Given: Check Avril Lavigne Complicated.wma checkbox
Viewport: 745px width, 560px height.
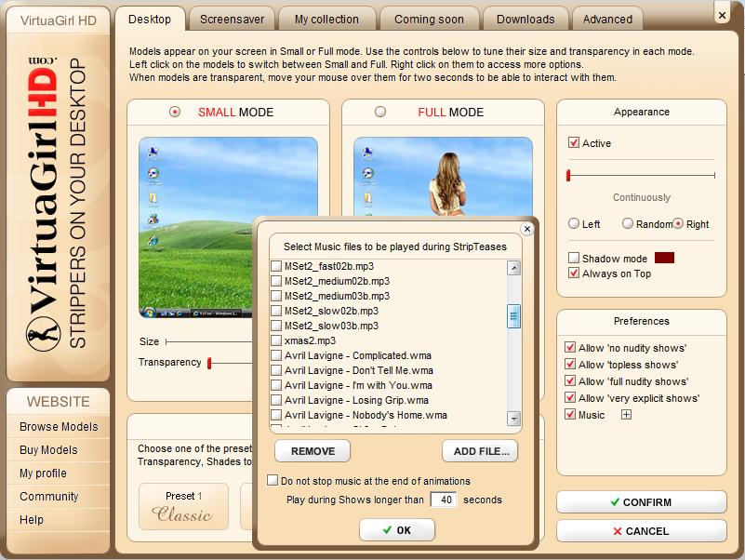Looking at the screenshot, I should tap(276, 355).
